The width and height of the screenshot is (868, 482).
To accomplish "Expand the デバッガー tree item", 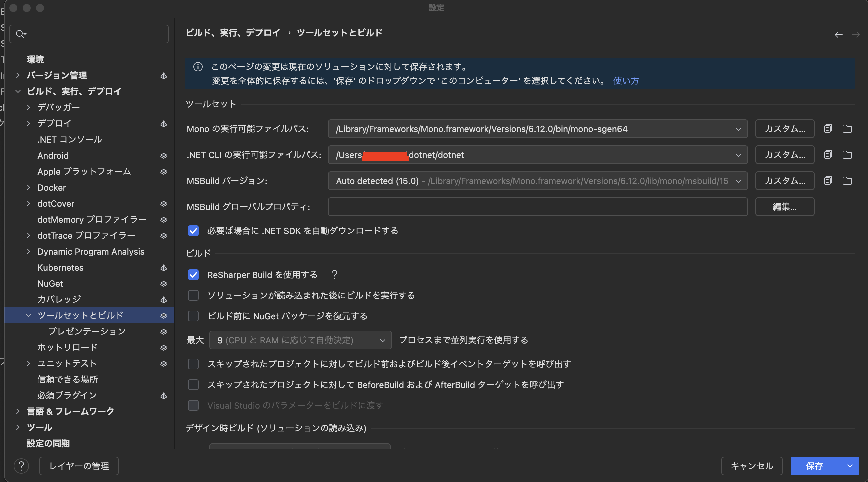I will pyautogui.click(x=28, y=107).
